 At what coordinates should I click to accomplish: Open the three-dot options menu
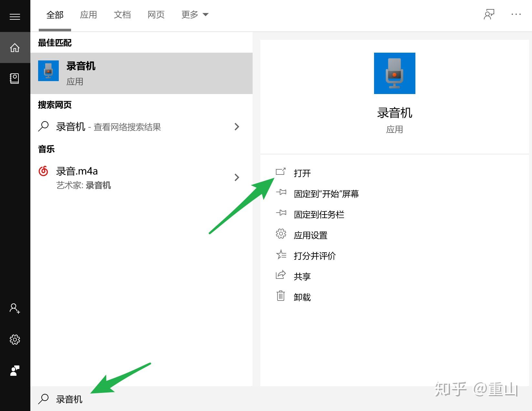[516, 14]
